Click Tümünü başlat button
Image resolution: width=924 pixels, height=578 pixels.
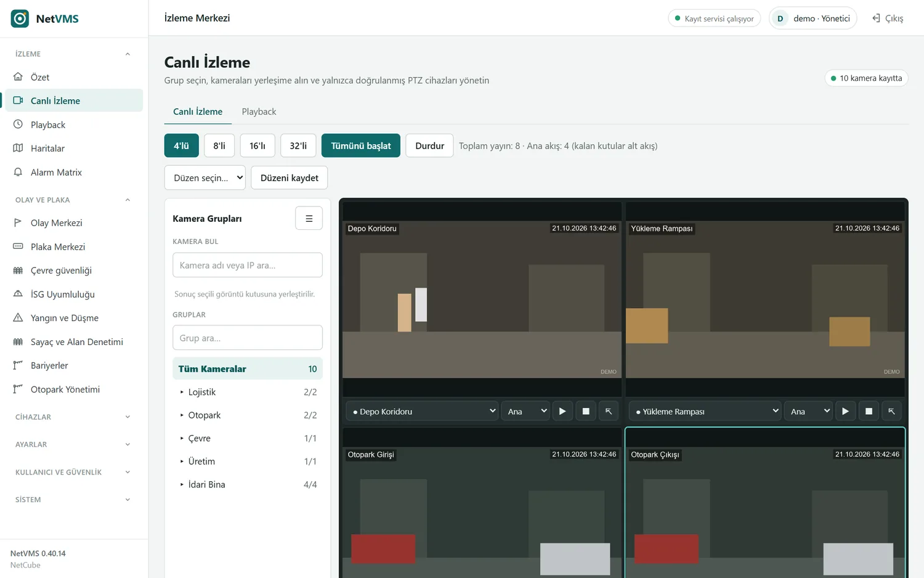[x=361, y=145]
